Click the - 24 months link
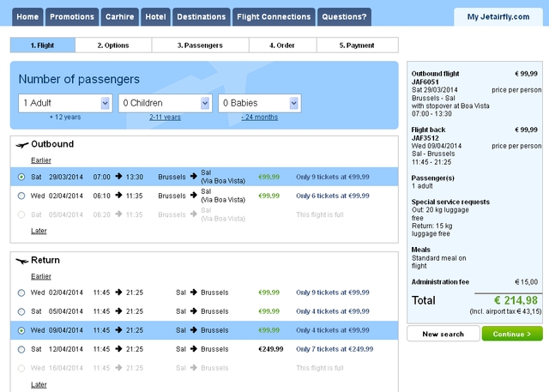 coord(259,118)
